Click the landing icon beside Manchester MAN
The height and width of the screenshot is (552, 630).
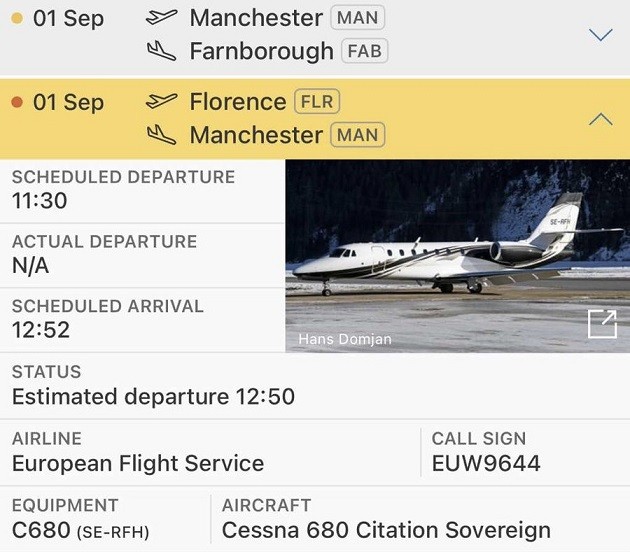[161, 134]
